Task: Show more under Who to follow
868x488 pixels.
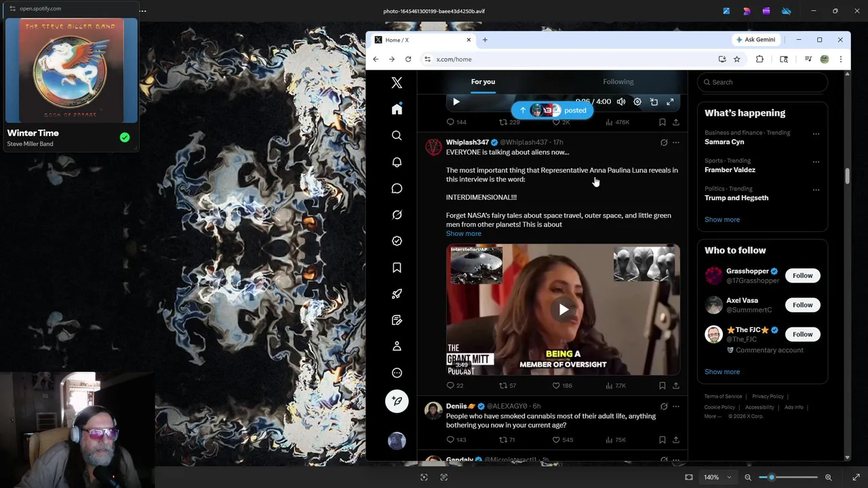Action: click(x=722, y=371)
